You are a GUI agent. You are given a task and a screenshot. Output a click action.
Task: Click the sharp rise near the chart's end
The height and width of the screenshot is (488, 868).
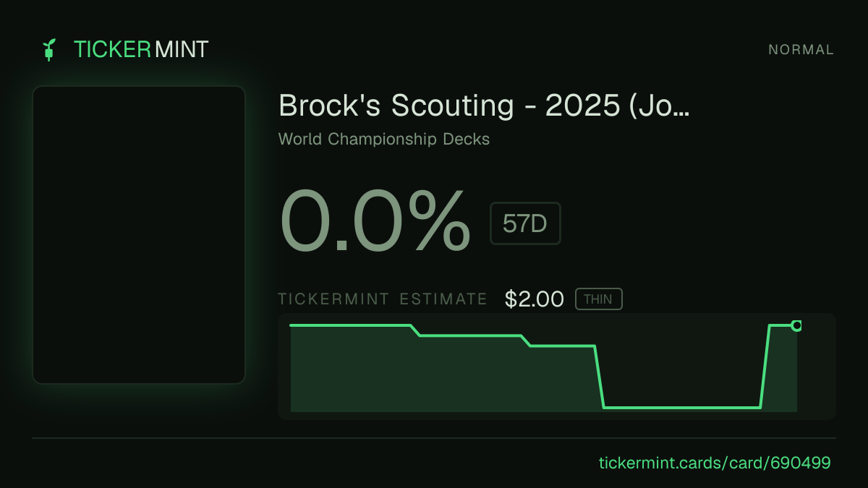click(x=765, y=367)
